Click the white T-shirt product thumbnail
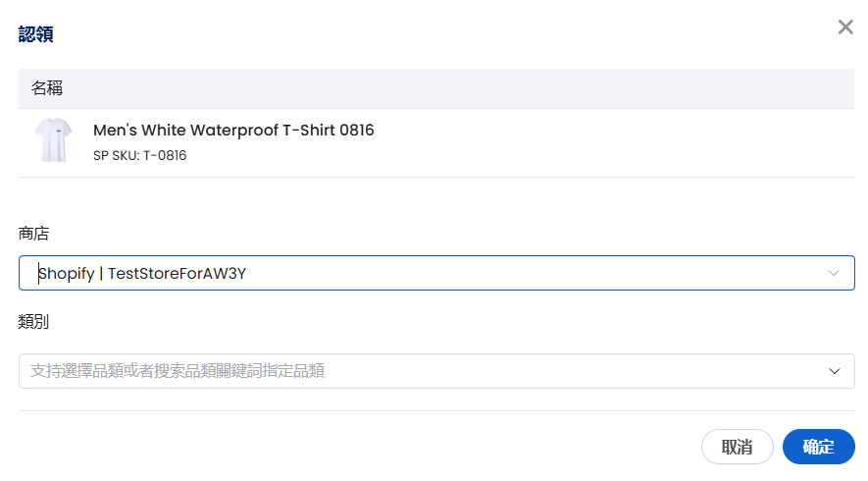The image size is (868, 481). pos(53,140)
